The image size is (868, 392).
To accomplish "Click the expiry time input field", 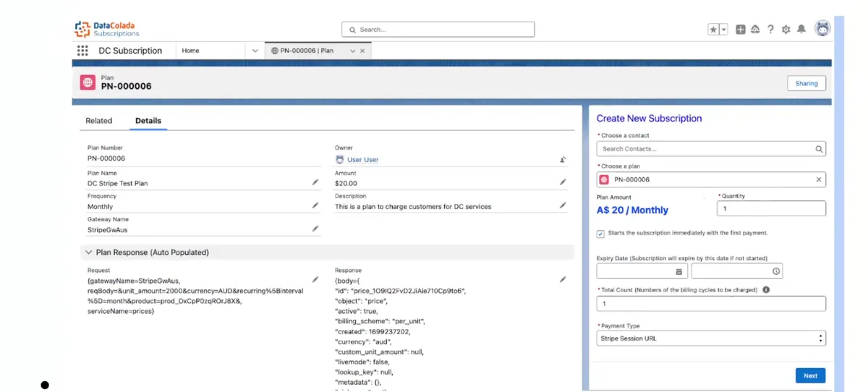I will tap(737, 271).
